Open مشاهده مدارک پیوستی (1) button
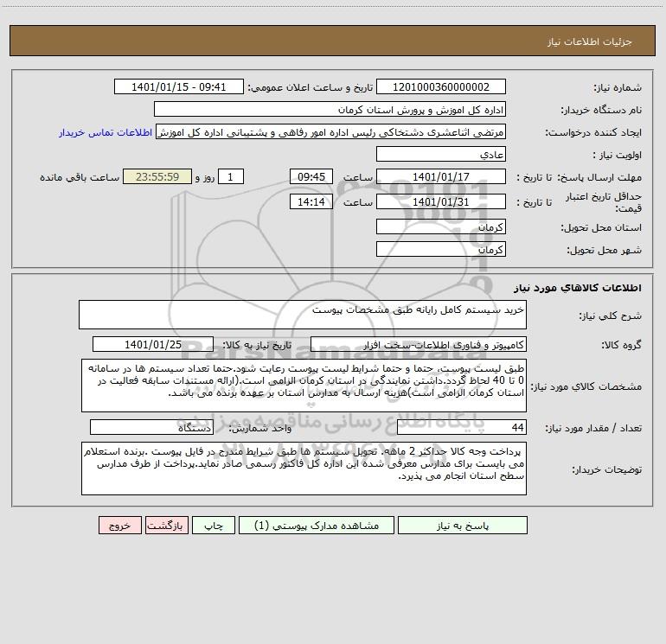The width and height of the screenshot is (666, 644). click(317, 525)
